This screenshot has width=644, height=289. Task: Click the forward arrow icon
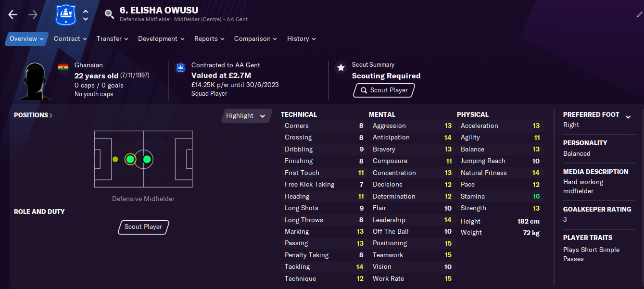(33, 15)
